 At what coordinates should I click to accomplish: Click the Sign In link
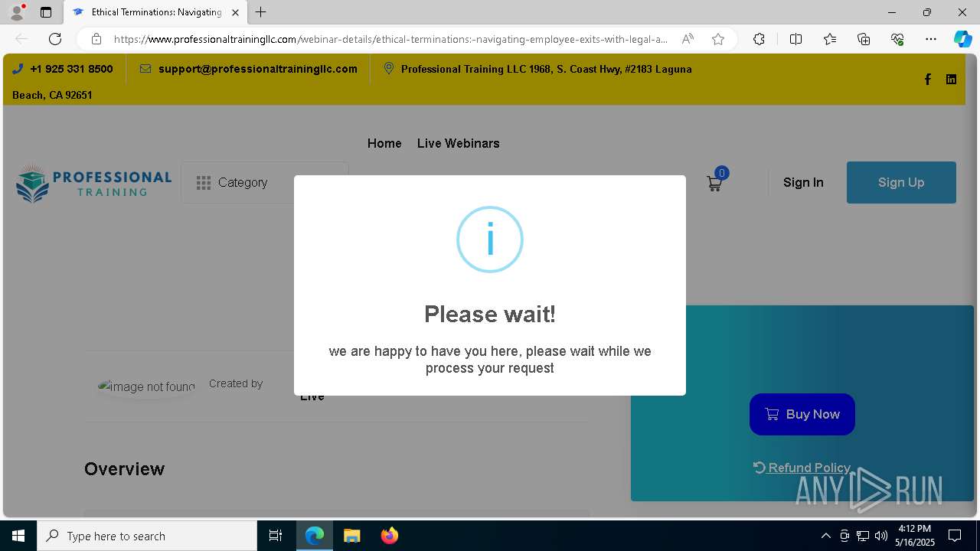point(803,182)
